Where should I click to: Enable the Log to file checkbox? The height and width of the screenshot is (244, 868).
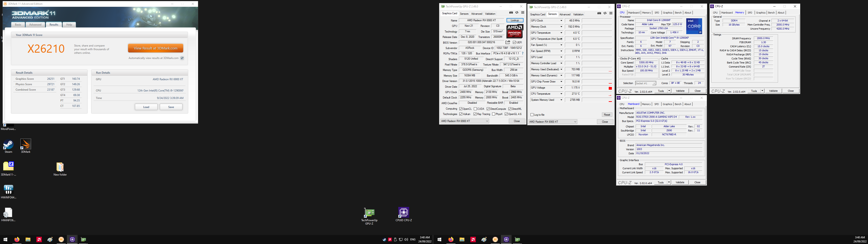point(532,115)
